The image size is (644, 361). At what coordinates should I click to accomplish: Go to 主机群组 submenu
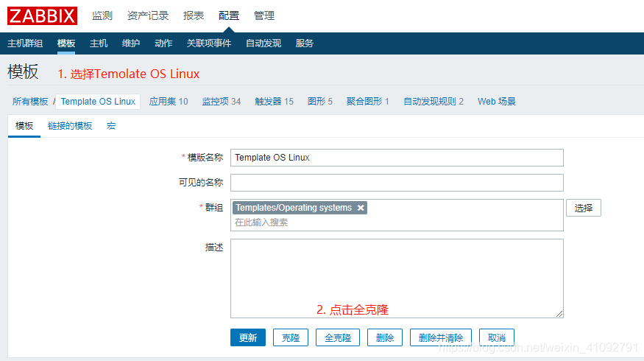[25, 43]
